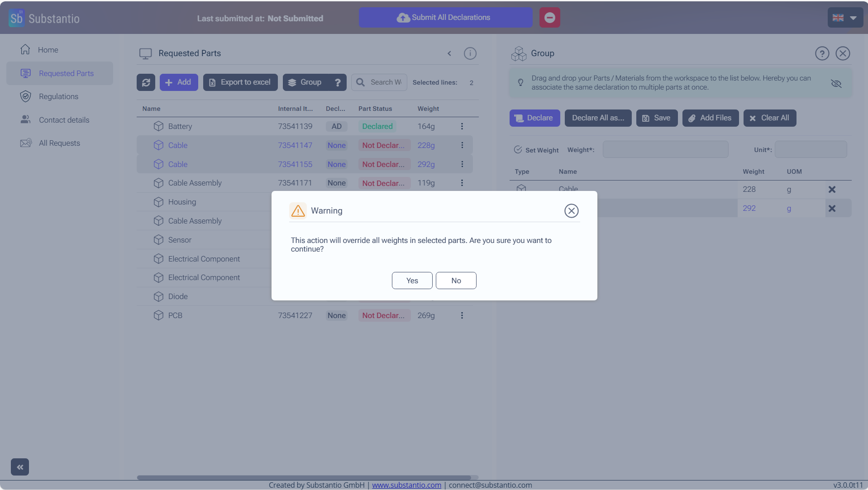Viewport: 868px width, 490px height.
Task: Click the Group button question mark
Action: point(338,82)
